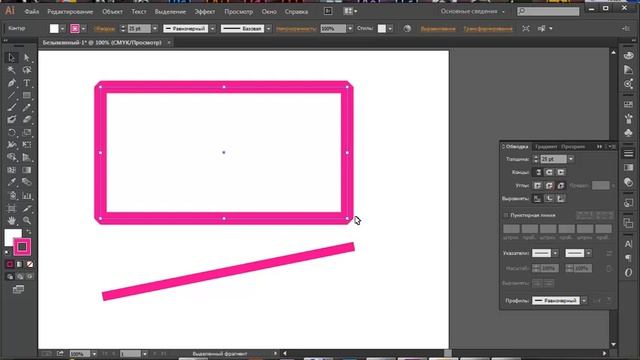The image size is (640, 360).
Task: Open workspace switcher dropdown
Action: point(472,11)
